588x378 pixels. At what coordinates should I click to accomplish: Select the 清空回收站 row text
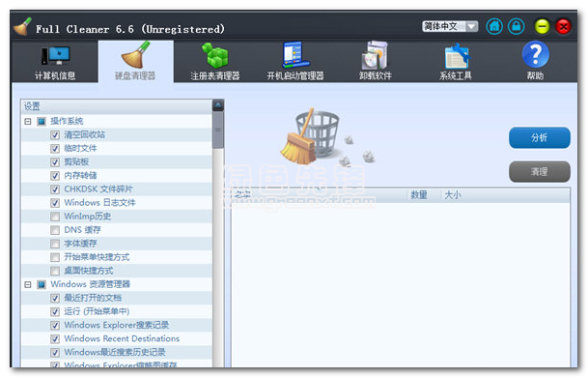pyautogui.click(x=84, y=134)
